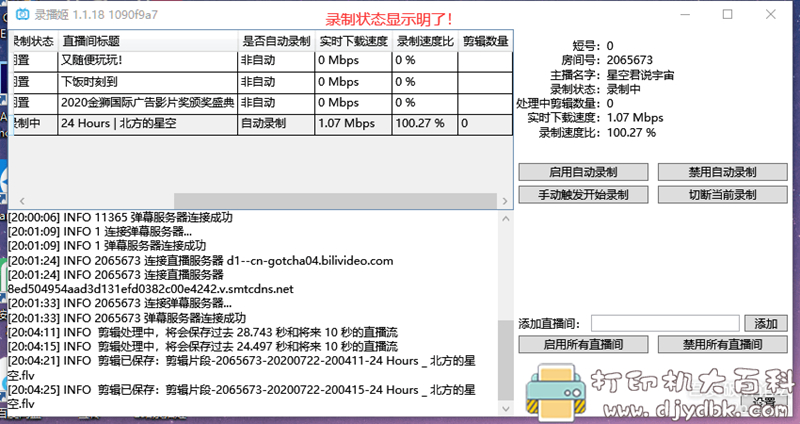Close the 录播姬 window
Screen dimensions: 800x424
[771, 14]
